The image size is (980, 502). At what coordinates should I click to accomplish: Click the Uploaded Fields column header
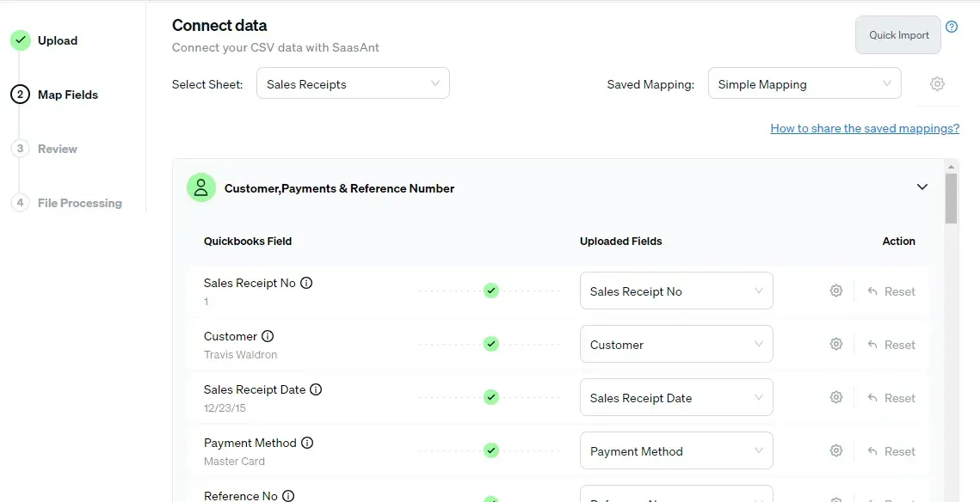click(620, 241)
